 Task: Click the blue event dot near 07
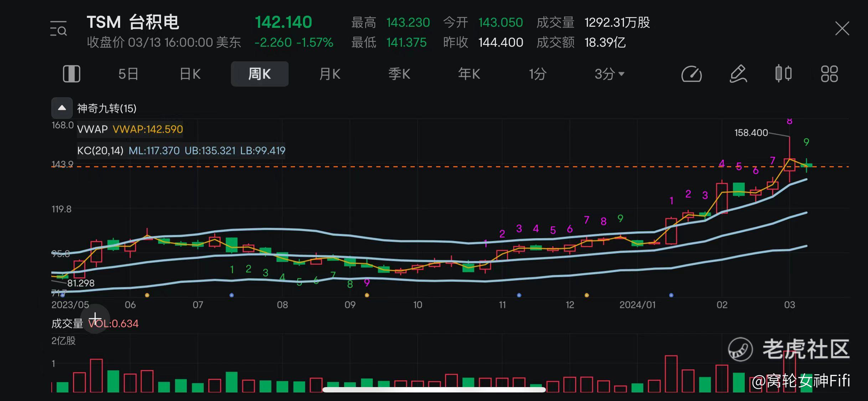point(232,295)
